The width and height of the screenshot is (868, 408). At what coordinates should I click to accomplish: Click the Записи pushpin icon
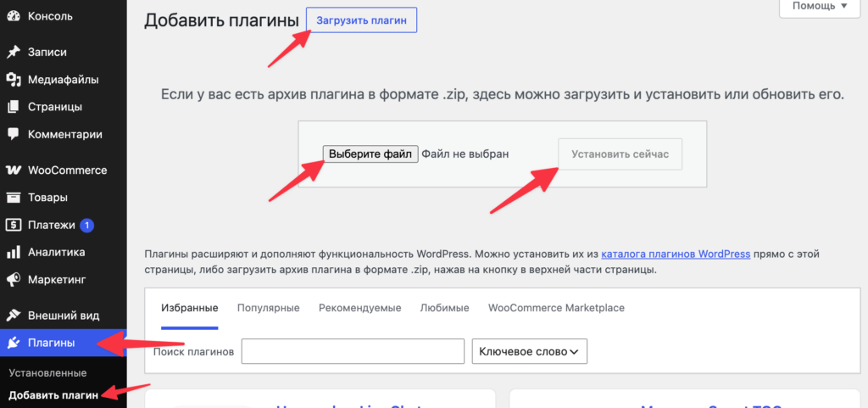[14, 52]
